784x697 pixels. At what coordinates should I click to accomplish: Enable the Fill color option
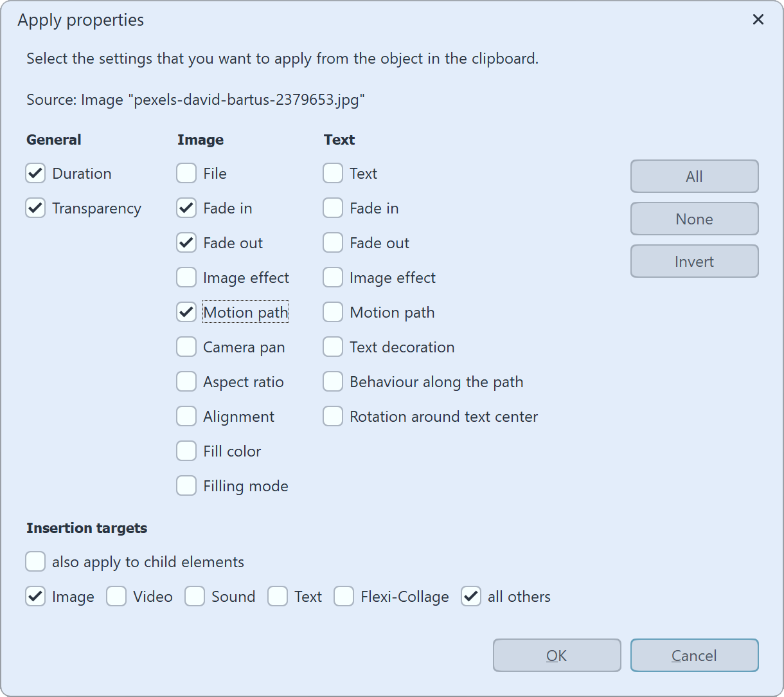coord(186,451)
